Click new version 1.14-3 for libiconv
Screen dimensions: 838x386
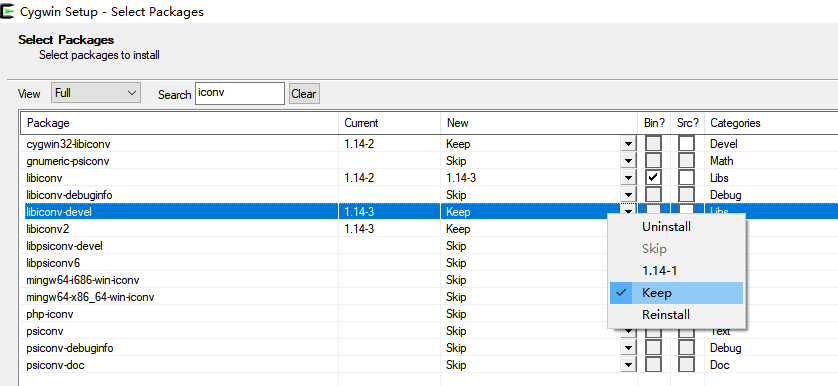click(461, 178)
